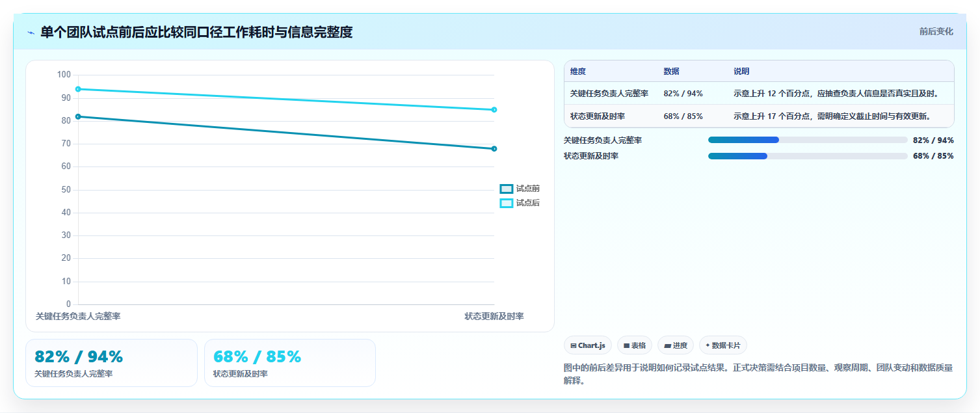Click the 0 tick on the y-axis
980x413 pixels.
coord(68,304)
